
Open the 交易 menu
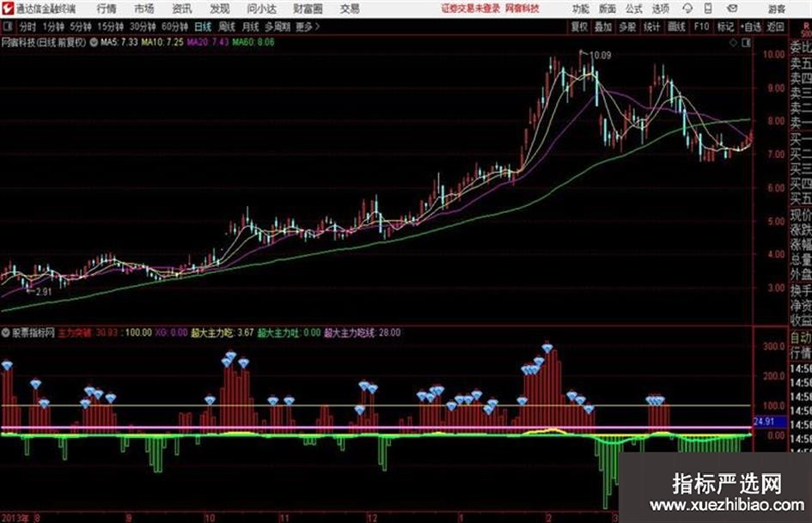(350, 9)
